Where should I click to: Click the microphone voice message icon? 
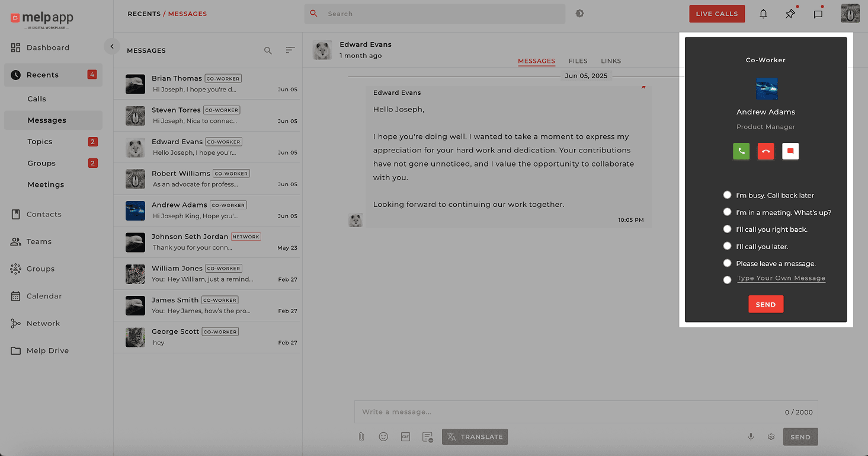(x=751, y=437)
